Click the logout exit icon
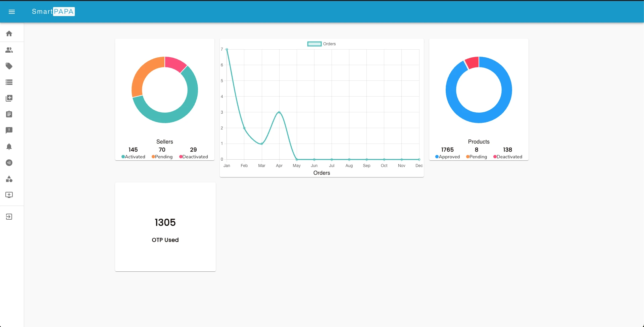The height and width of the screenshot is (327, 644). [9, 217]
